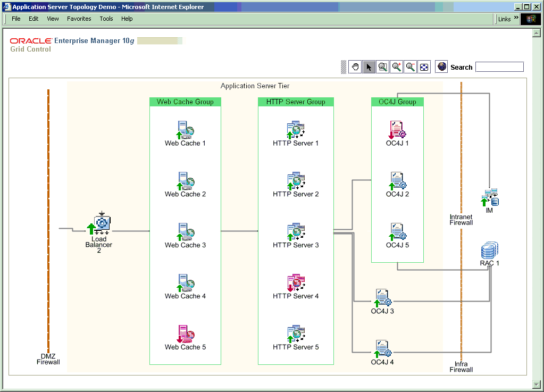Click the HTTP Server Group header

coord(296,102)
